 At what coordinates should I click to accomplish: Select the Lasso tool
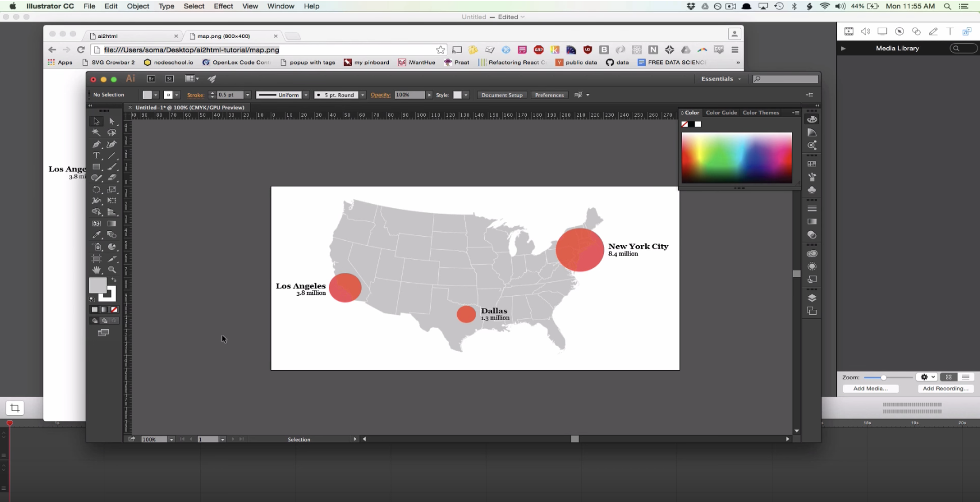tap(112, 132)
